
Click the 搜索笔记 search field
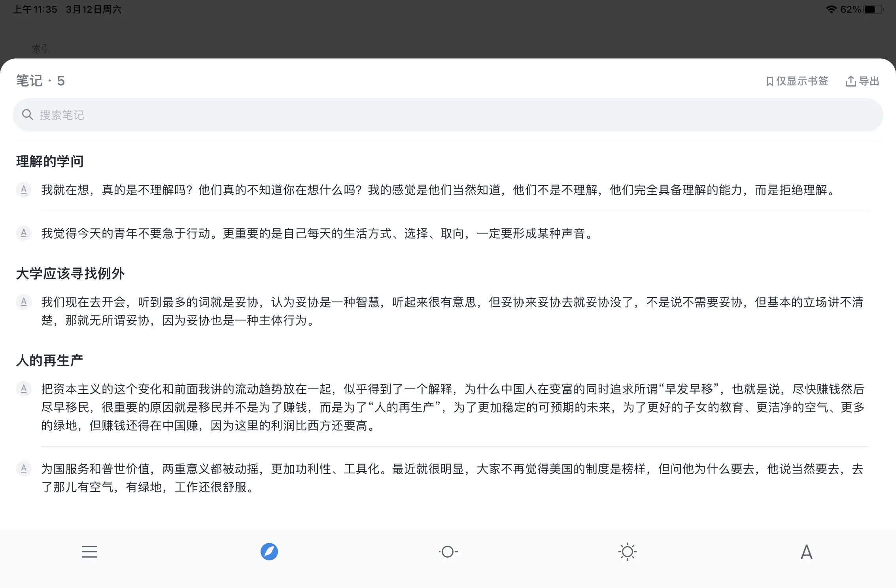point(448,115)
